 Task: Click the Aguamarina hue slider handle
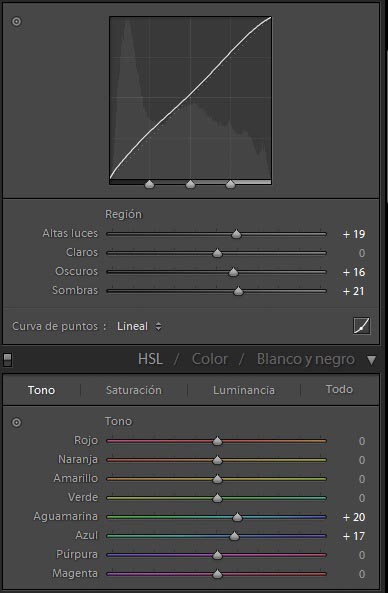click(237, 517)
